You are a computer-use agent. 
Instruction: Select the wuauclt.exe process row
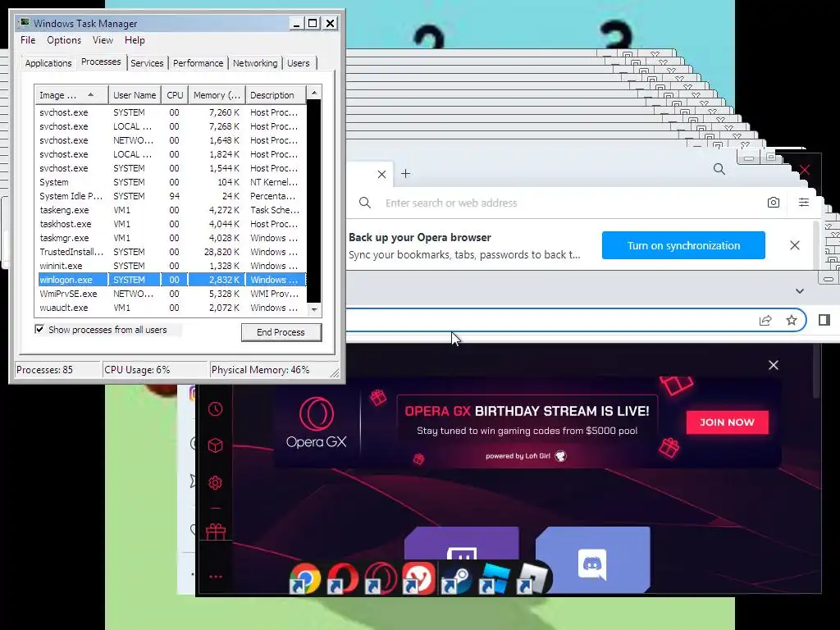tap(171, 308)
